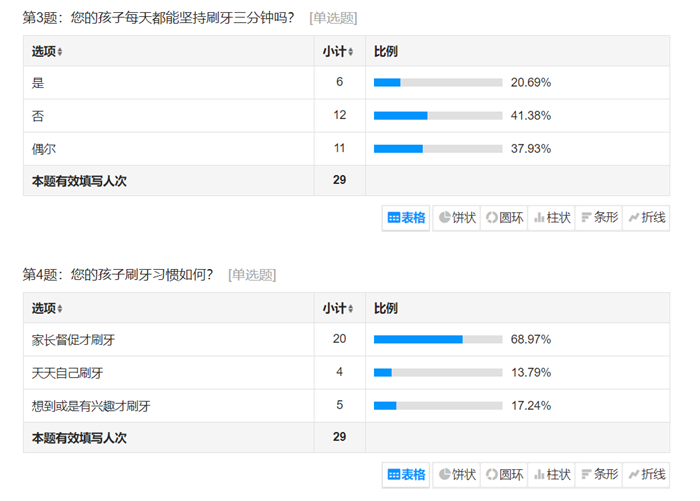Screen dimensions: 700x501
Task: View question 3 as 条形 bar chart
Action: pos(599,218)
